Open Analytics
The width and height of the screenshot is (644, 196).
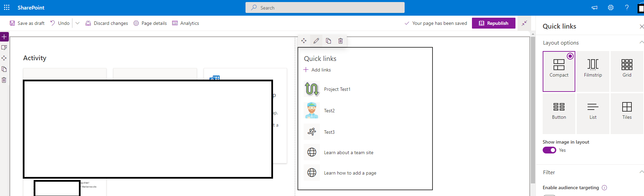click(186, 23)
